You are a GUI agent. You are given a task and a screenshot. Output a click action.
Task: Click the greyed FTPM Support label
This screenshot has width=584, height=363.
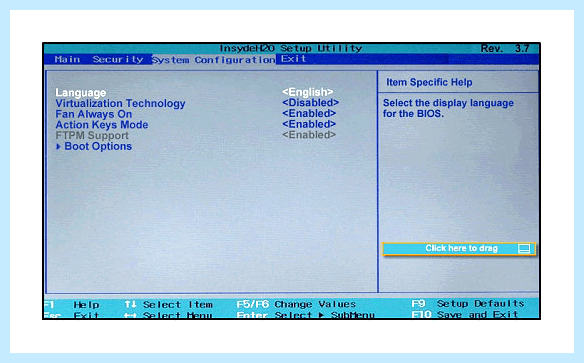tap(92, 136)
